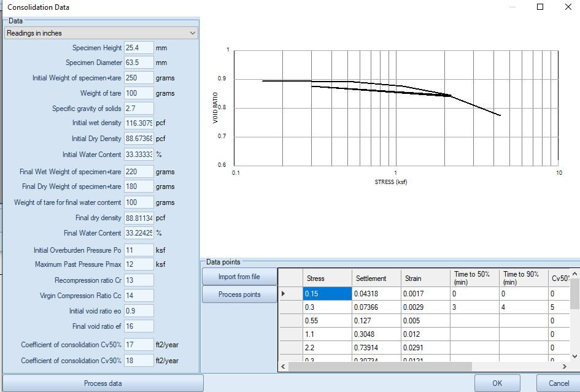This screenshot has height=392, width=580.
Task: Edit the Initial Overburden Pressure Po field
Action: pyautogui.click(x=139, y=250)
